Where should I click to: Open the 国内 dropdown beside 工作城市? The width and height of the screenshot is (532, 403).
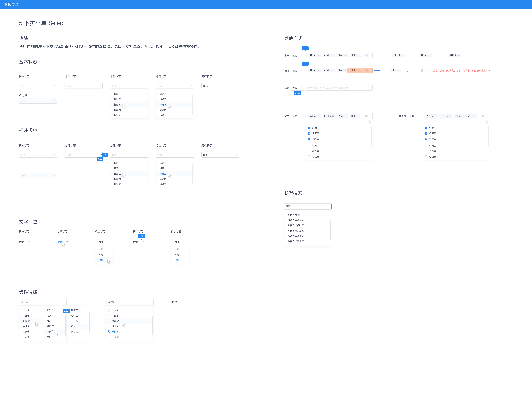(414, 116)
